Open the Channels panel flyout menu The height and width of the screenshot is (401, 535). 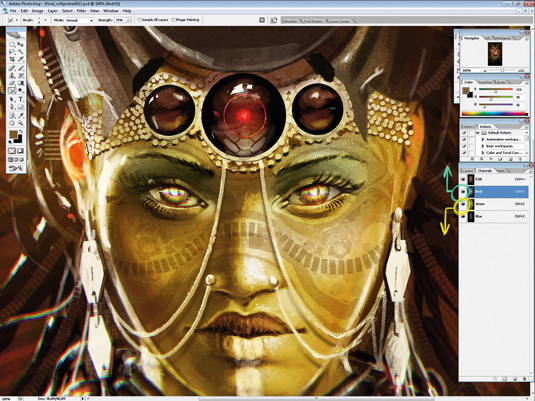tap(531, 171)
